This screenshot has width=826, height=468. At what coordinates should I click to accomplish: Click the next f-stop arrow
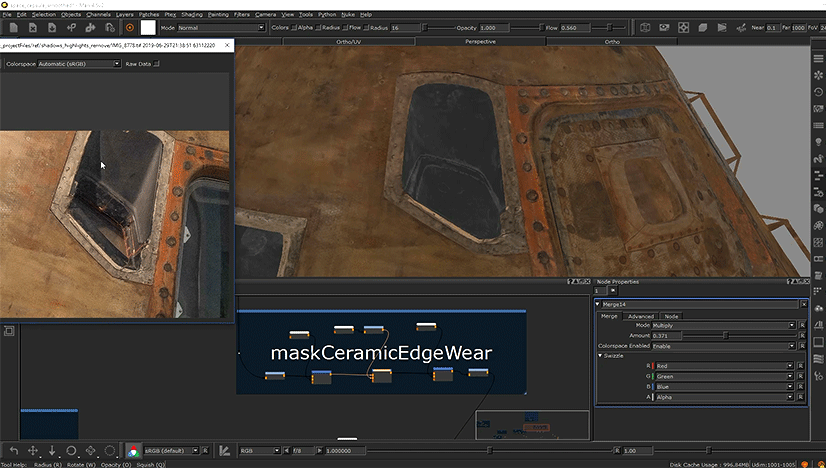coord(319,451)
